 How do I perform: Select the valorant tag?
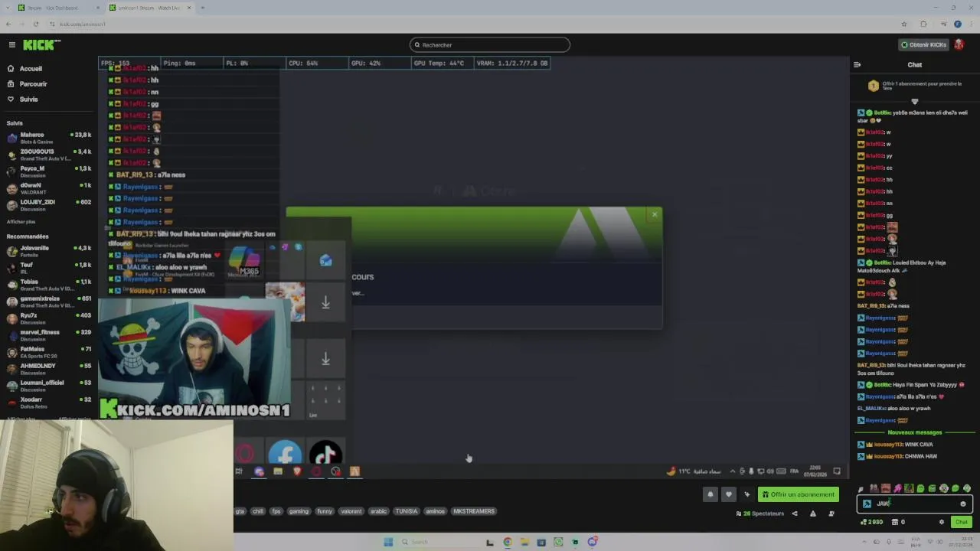click(x=351, y=511)
